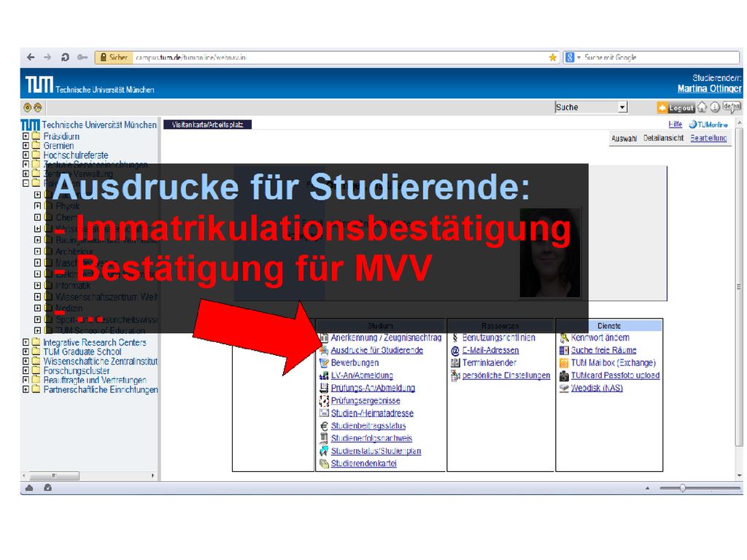Expand the Integrative Research Centers node
The image size is (747, 560).
pyautogui.click(x=26, y=342)
